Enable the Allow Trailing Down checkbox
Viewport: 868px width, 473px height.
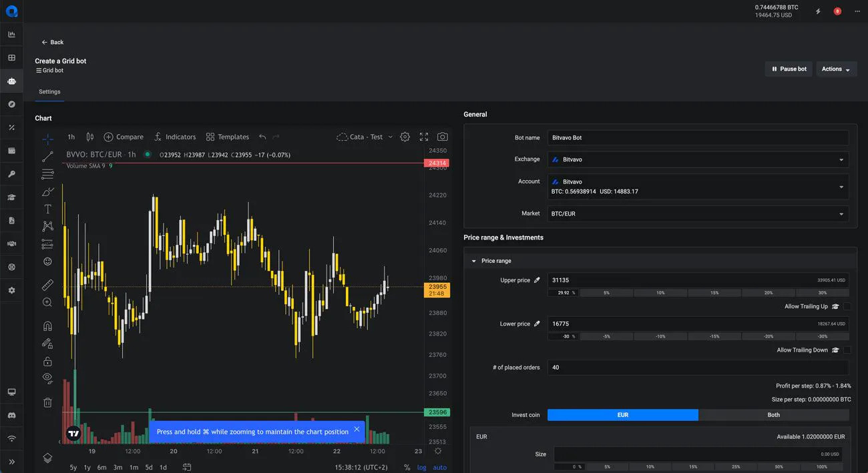click(846, 349)
